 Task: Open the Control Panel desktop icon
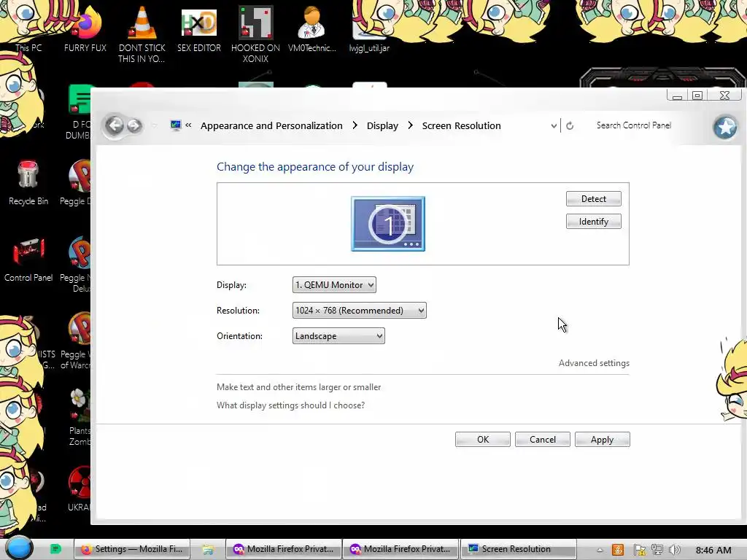pos(28,260)
